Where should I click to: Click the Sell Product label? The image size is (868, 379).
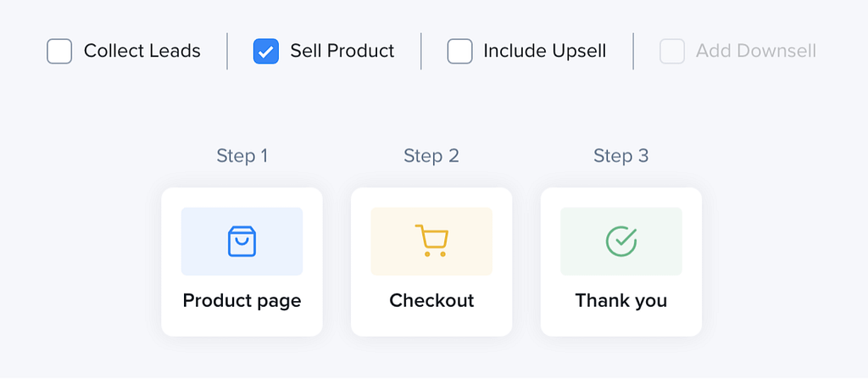coord(342,51)
